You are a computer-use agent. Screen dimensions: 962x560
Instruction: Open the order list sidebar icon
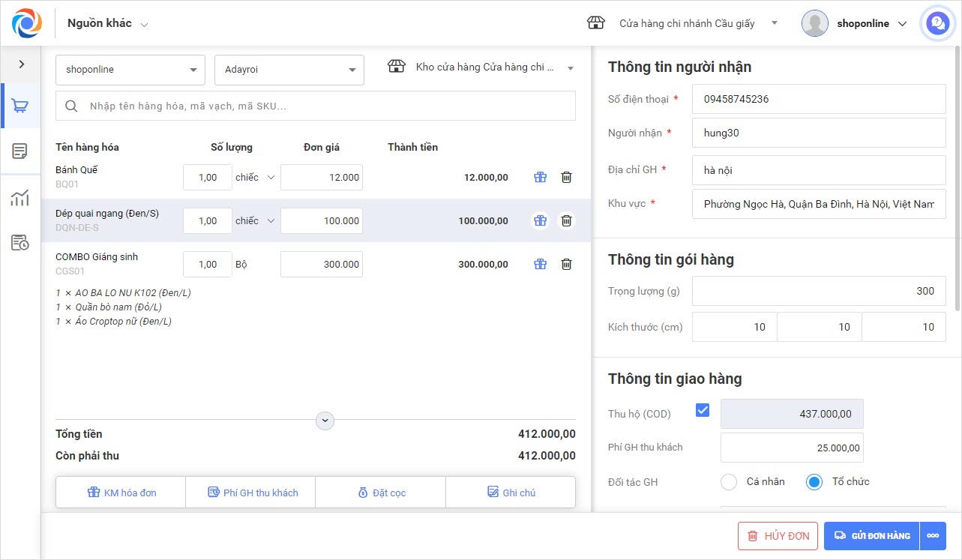point(20,151)
